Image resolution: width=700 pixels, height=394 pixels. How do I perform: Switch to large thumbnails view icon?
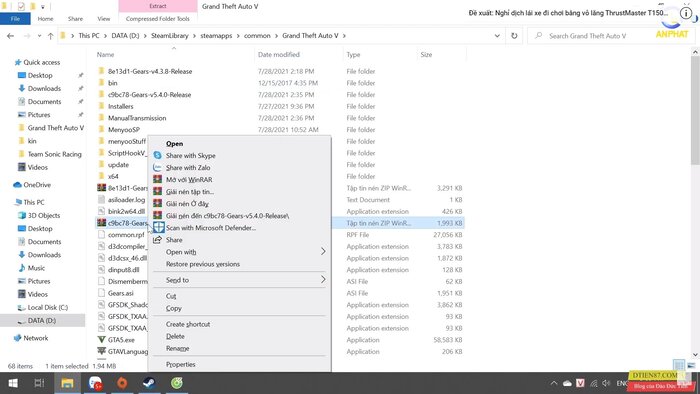(x=691, y=365)
